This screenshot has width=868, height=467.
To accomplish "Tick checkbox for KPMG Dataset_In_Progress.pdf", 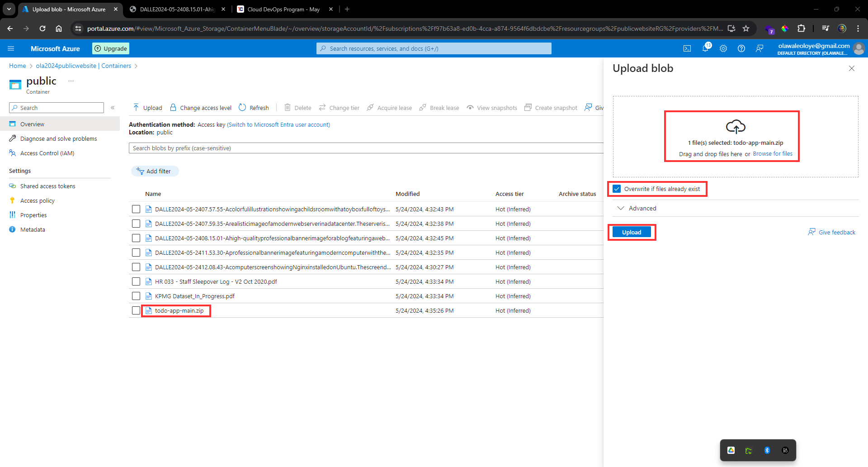I will coord(136,296).
